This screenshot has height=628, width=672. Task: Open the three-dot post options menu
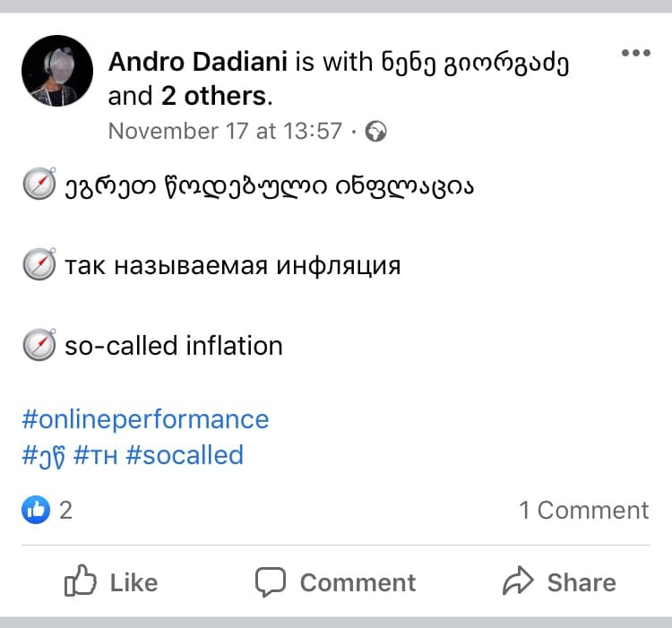click(636, 53)
